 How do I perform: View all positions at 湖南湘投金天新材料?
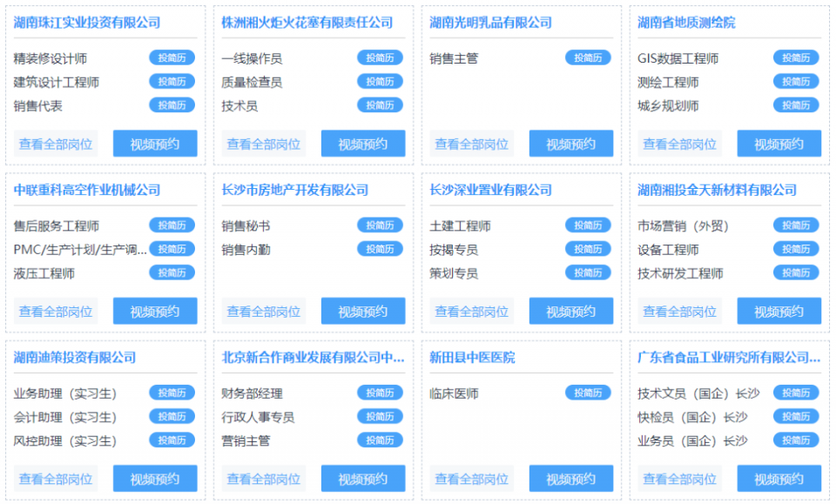[x=679, y=311]
